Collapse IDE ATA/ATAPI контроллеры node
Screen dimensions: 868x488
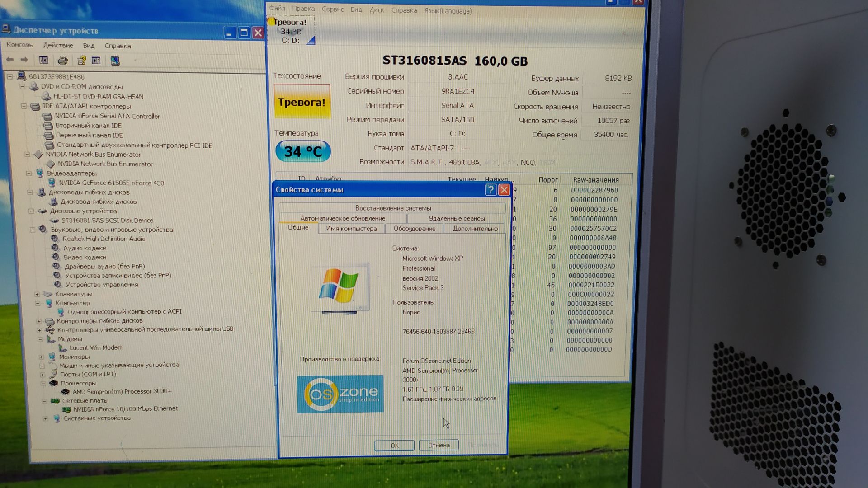click(x=24, y=106)
